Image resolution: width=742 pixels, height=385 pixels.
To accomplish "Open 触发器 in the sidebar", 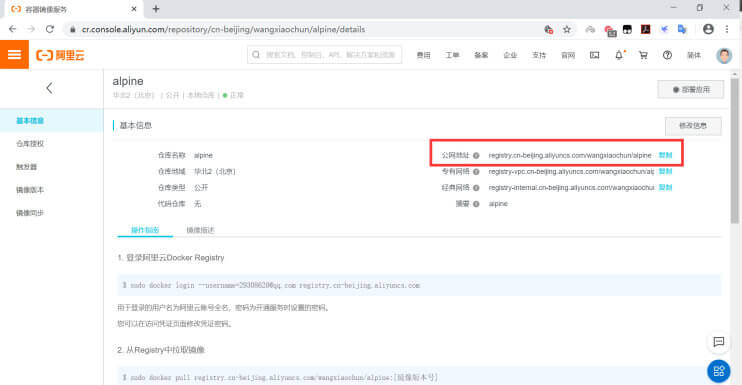I will tap(26, 167).
